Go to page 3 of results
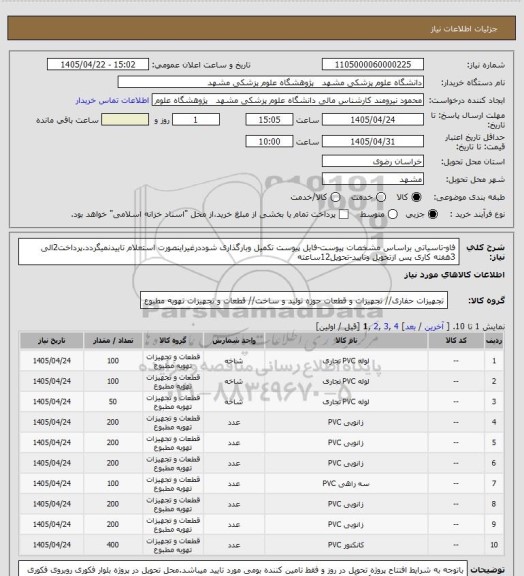Viewport: 524px width, 576px height. click(386, 326)
